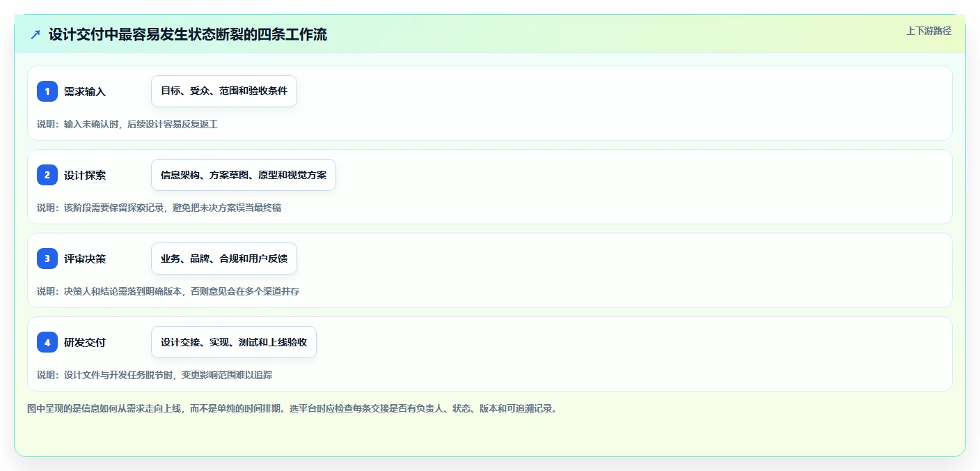
Task: Click the note about 保留探索记录
Action: click(159, 208)
